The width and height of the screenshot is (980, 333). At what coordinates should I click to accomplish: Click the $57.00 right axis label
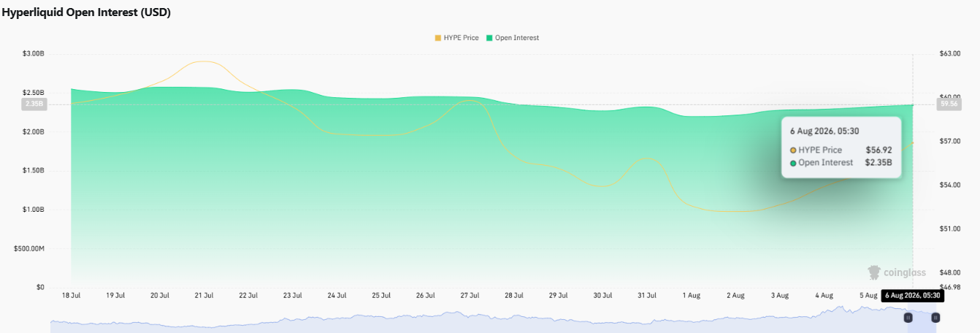[950, 142]
